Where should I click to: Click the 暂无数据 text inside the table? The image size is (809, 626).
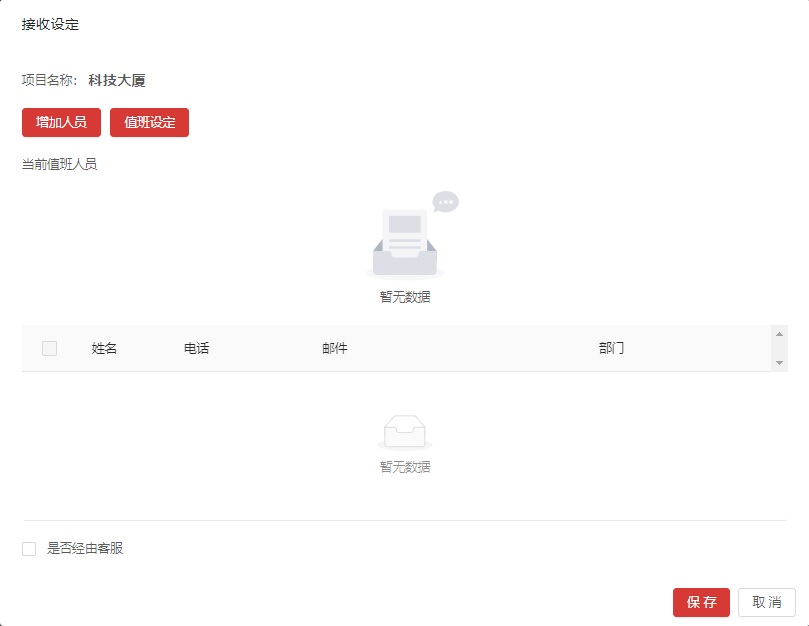point(405,467)
